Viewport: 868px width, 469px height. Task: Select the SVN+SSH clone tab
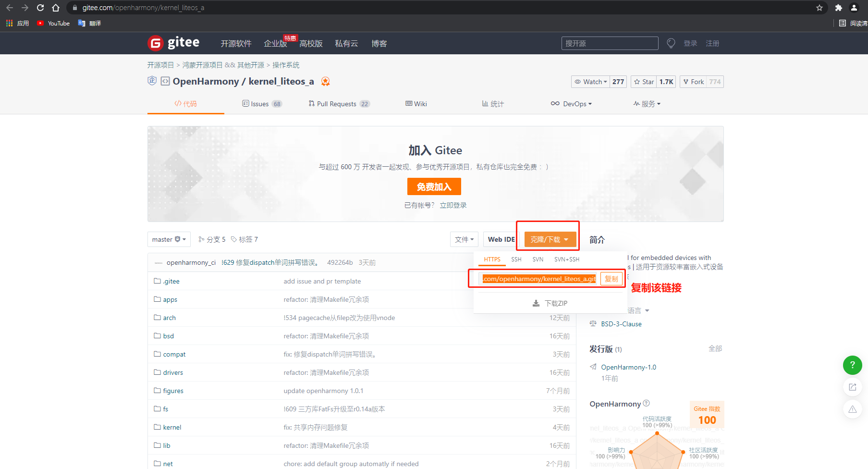click(567, 259)
